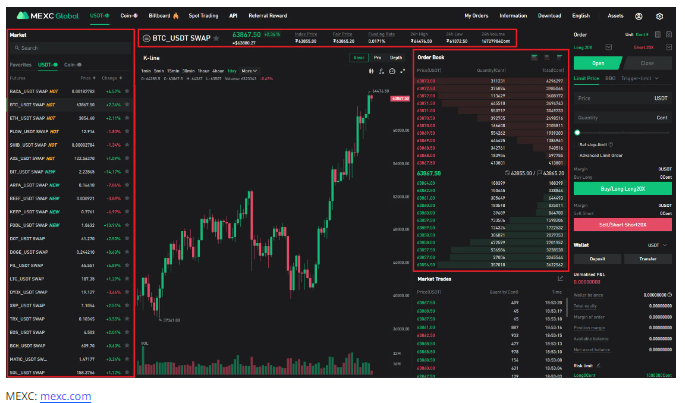The image size is (685, 403).
Task: Open Market Trades expand icon
Action: (x=560, y=279)
